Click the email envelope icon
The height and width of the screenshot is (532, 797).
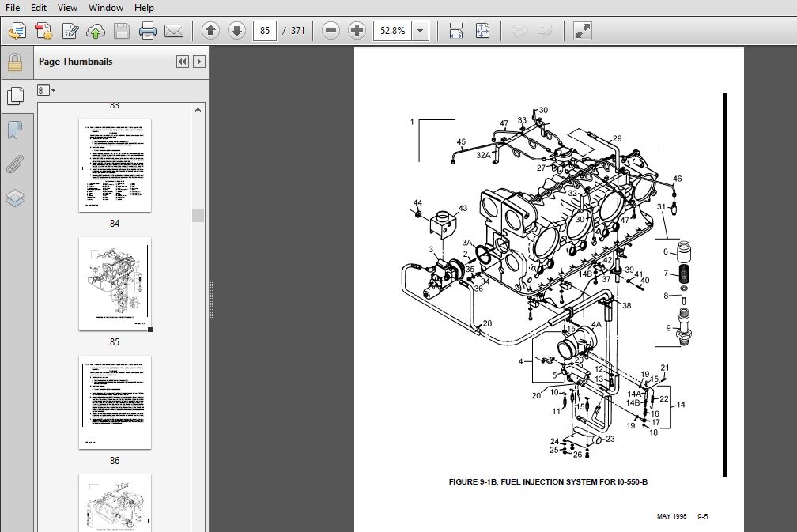click(174, 31)
